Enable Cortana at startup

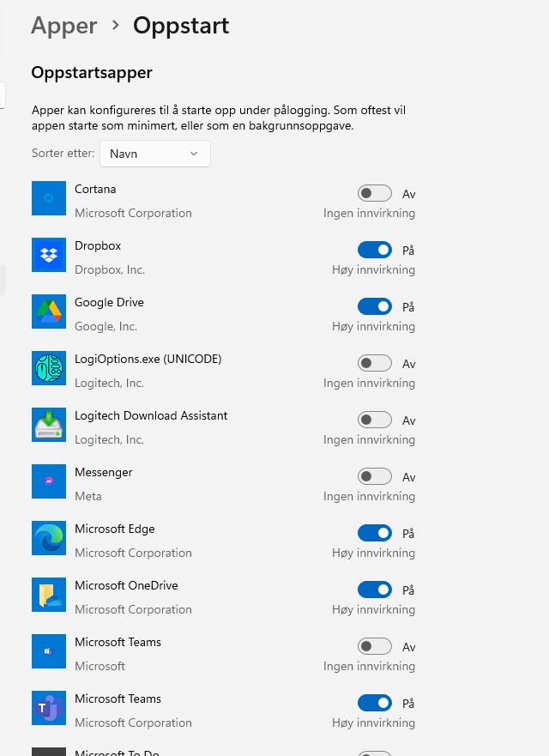(x=374, y=194)
